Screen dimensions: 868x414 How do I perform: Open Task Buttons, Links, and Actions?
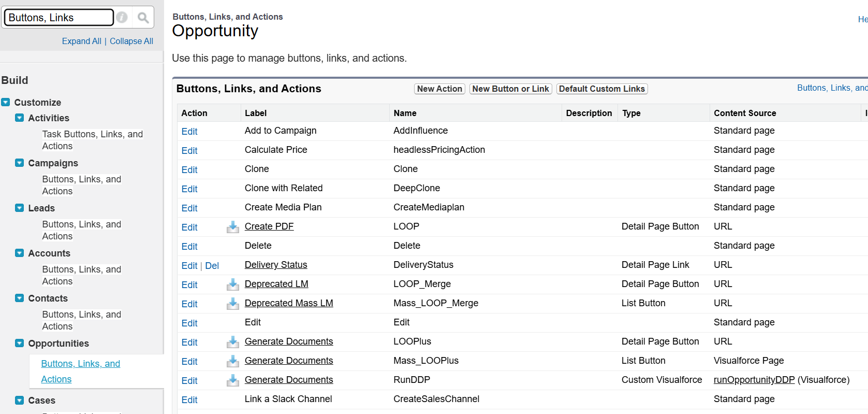92,140
